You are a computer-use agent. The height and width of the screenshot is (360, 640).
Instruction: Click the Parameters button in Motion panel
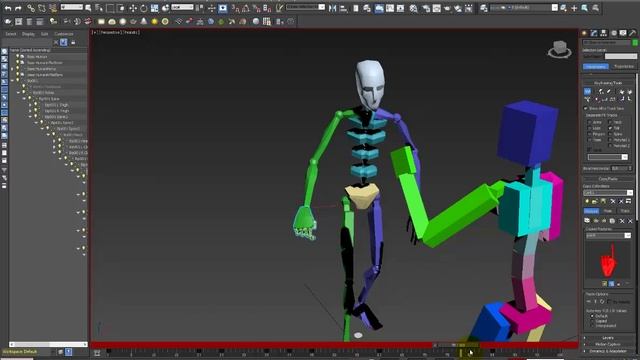(596, 67)
